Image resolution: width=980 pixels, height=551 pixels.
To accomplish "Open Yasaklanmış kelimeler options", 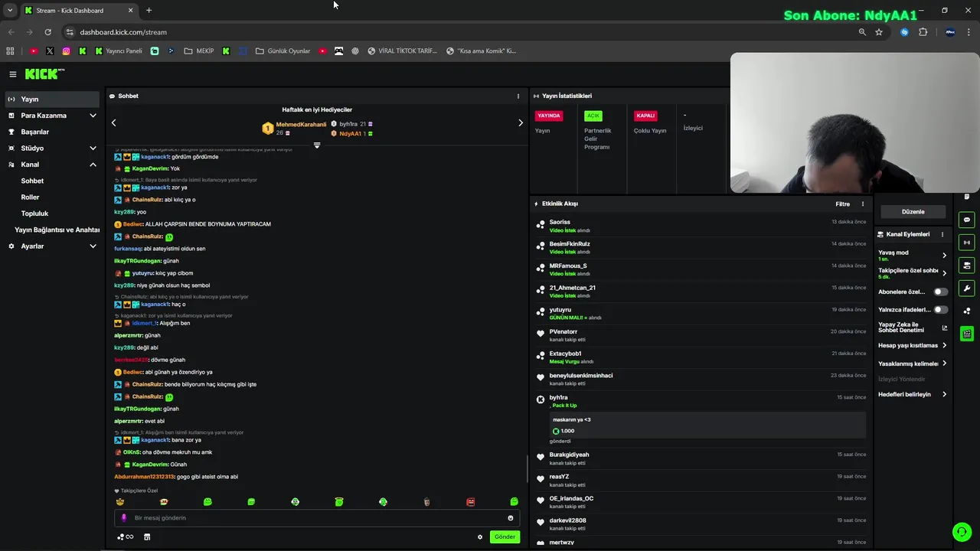I will click(x=912, y=364).
